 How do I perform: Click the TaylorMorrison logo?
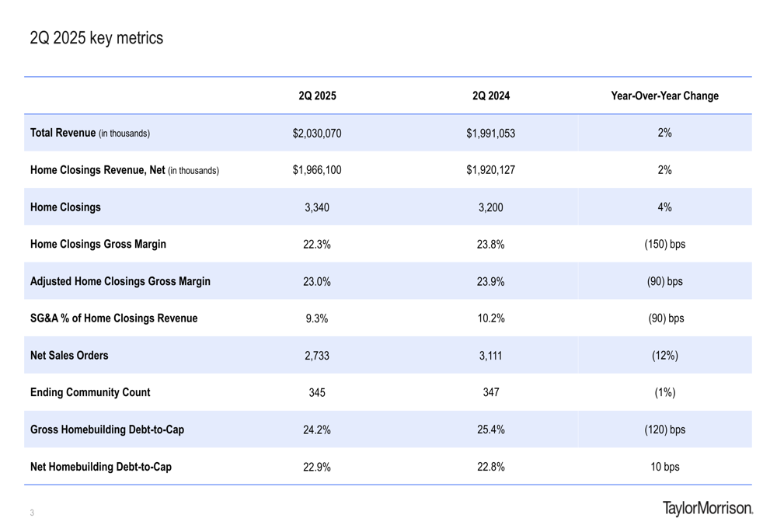tap(707, 509)
